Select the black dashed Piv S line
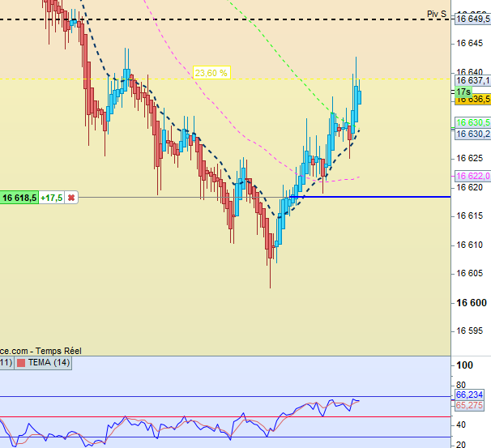Screen dimensions: 491x448 coord(220,19)
